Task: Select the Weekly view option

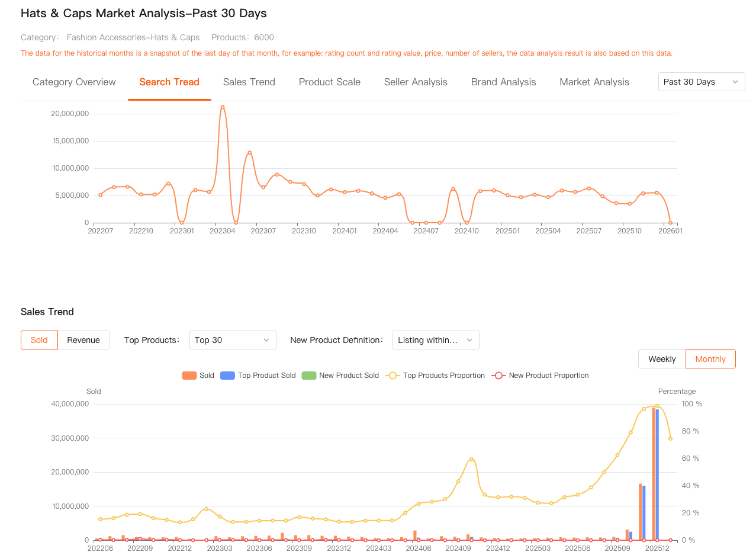Action: [662, 359]
